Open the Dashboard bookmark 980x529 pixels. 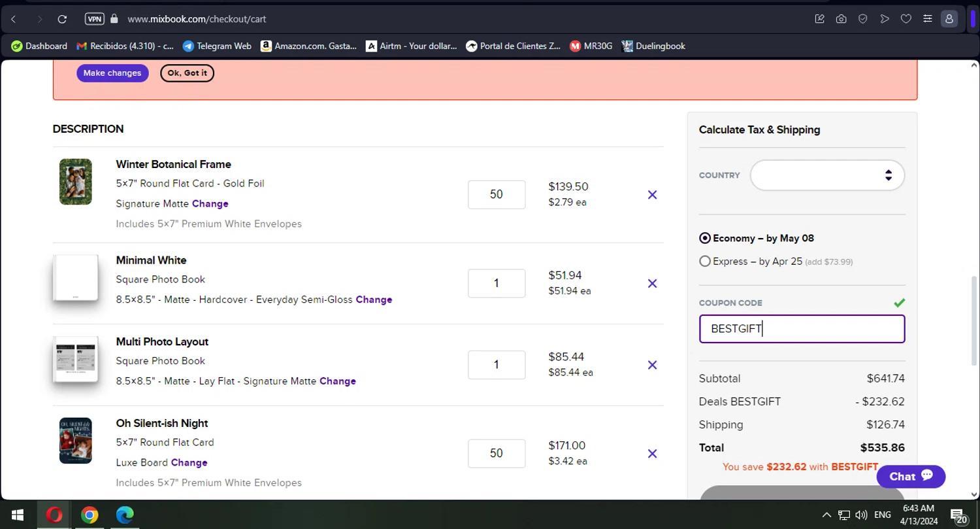39,46
